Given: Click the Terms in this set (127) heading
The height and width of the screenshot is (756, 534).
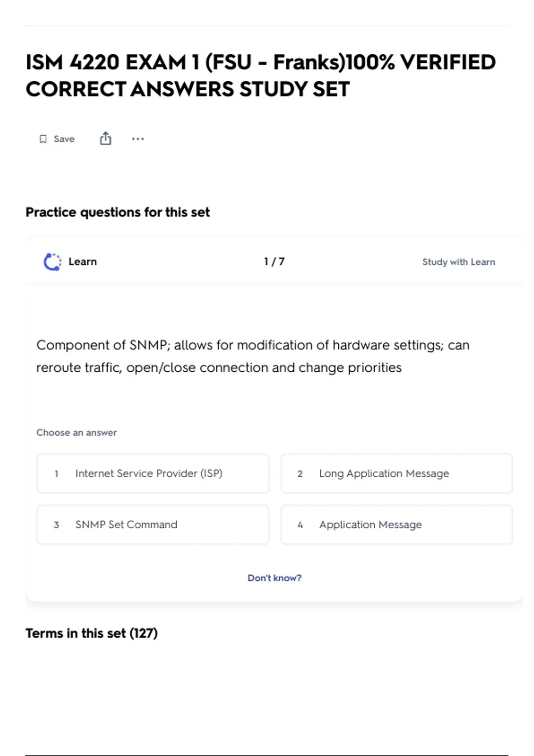Looking at the screenshot, I should click(x=91, y=633).
